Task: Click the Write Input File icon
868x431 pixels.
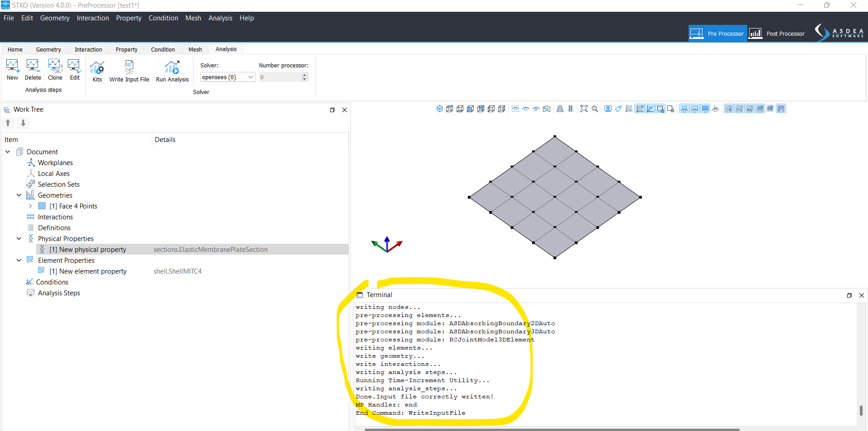Action: coord(129,71)
